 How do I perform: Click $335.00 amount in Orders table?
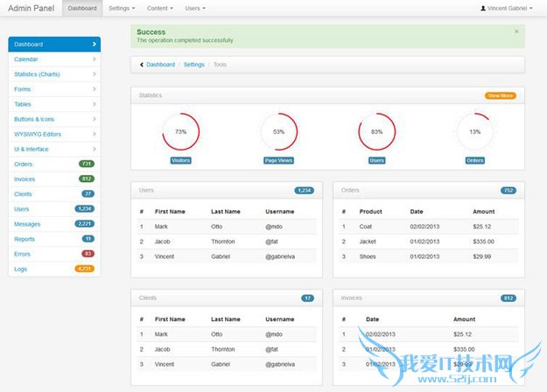(483, 241)
